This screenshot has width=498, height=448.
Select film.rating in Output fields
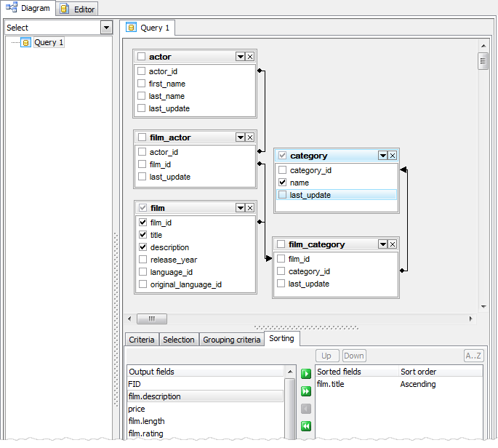pos(205,433)
